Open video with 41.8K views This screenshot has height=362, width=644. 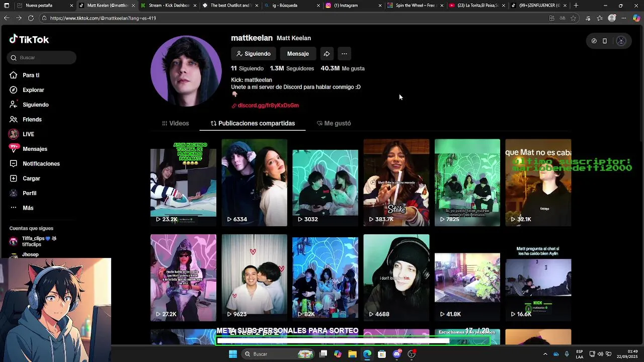[x=467, y=278]
